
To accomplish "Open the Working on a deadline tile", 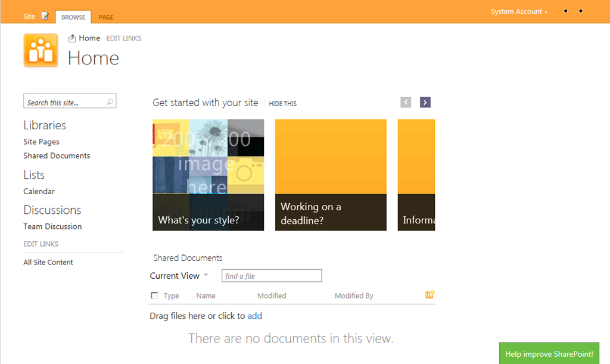I will coord(331,175).
